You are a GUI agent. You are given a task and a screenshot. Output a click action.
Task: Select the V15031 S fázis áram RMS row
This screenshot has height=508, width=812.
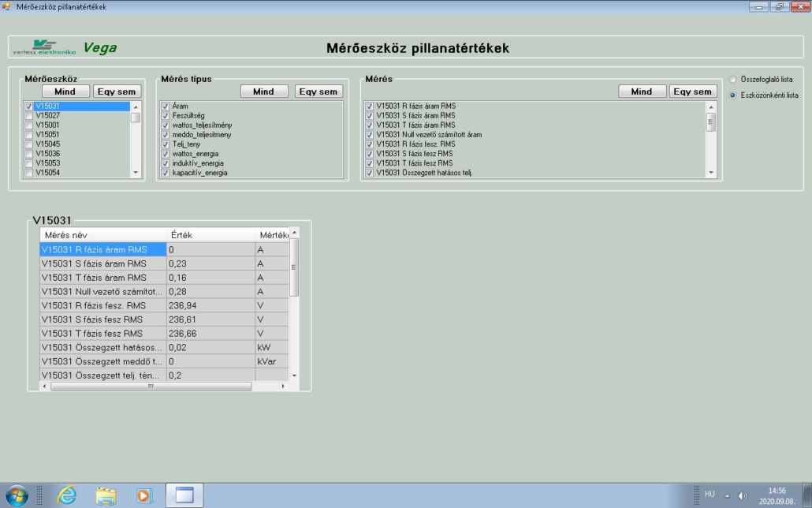pos(102,263)
